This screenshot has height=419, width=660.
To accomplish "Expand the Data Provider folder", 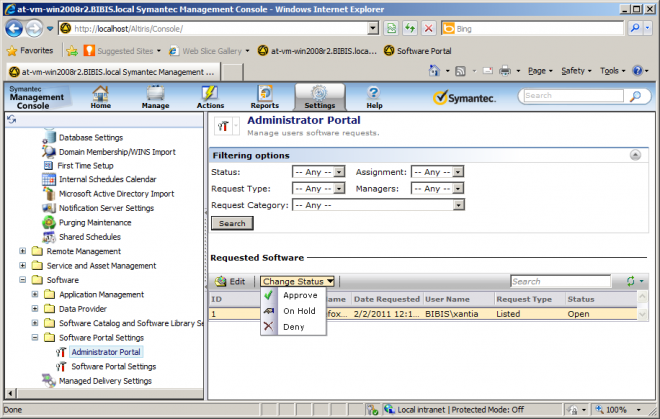I will click(35, 309).
